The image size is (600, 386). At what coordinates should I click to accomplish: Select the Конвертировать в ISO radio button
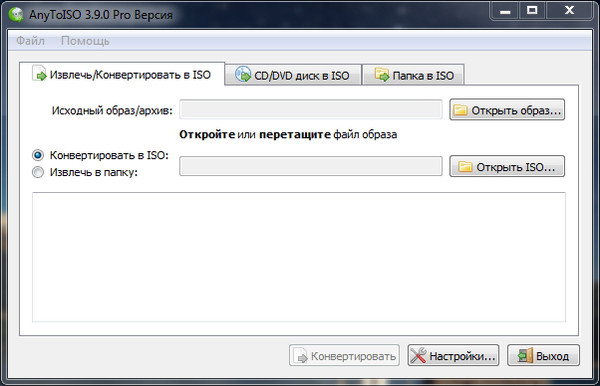38,155
